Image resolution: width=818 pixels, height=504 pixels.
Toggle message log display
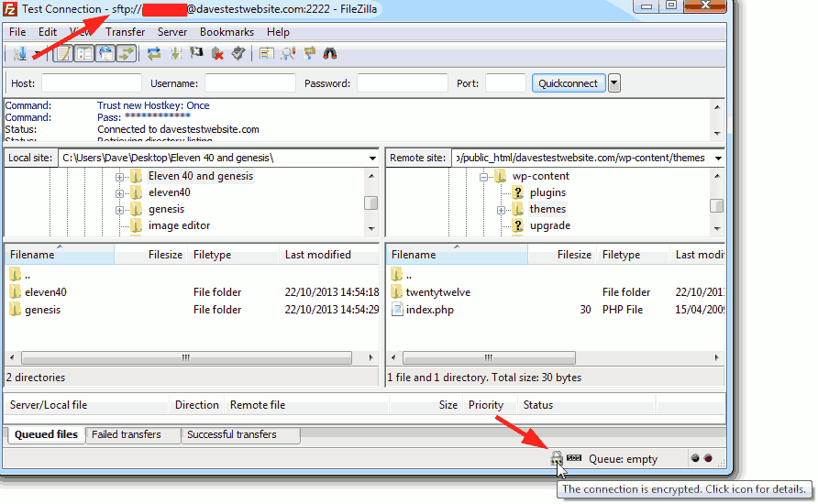pyautogui.click(x=63, y=53)
